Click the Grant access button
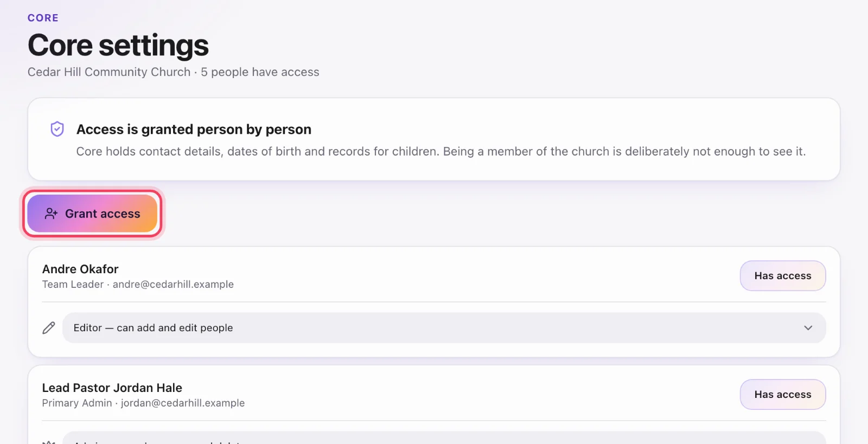 [x=92, y=214]
